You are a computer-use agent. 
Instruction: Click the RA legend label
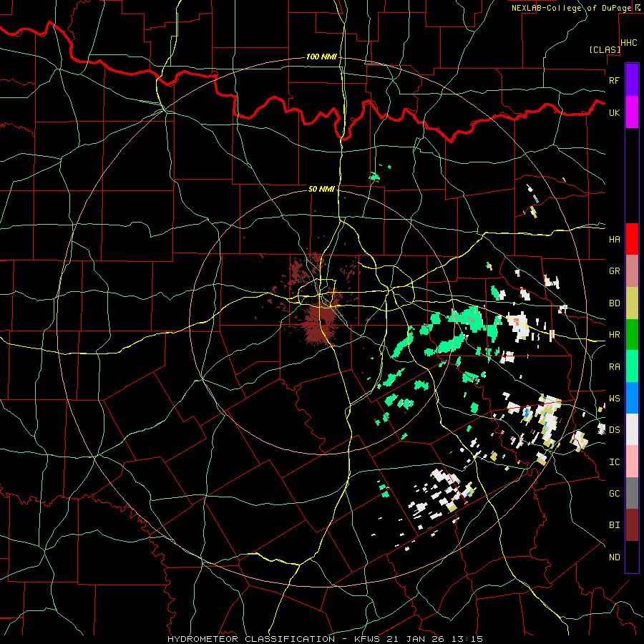pyautogui.click(x=614, y=367)
